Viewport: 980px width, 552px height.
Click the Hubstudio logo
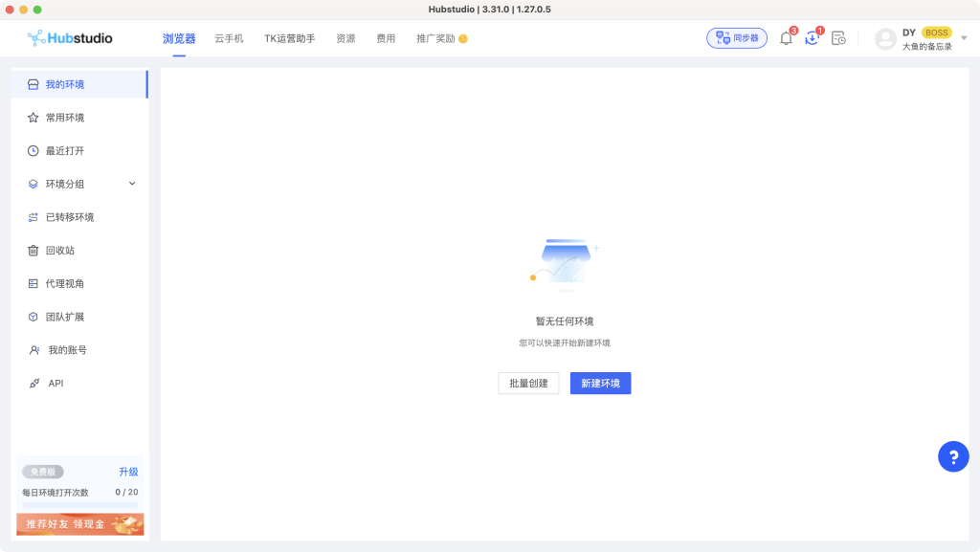[x=70, y=38]
